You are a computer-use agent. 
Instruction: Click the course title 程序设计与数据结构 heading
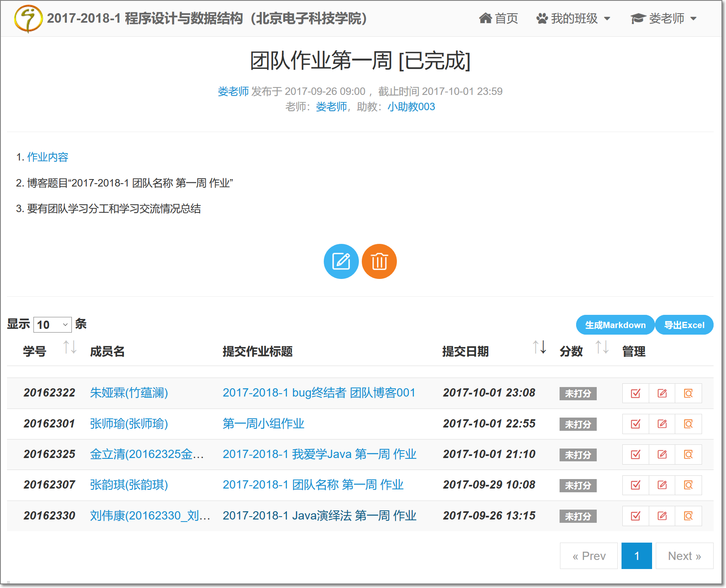(x=207, y=19)
